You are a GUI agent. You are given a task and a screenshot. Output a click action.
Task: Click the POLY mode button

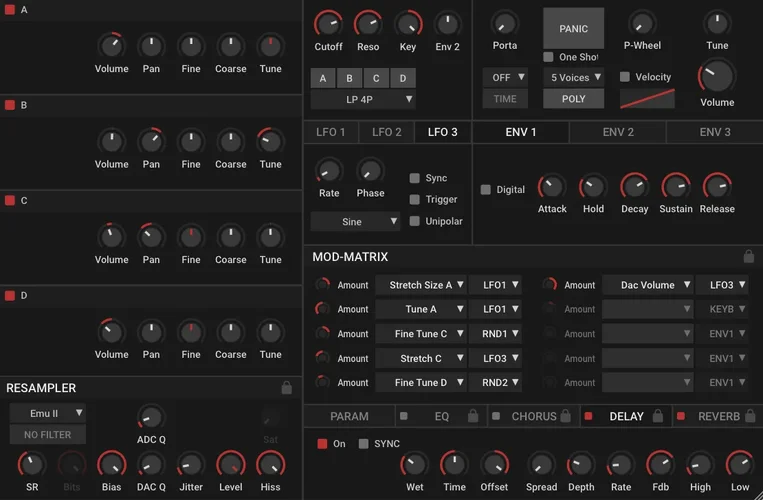pos(573,98)
